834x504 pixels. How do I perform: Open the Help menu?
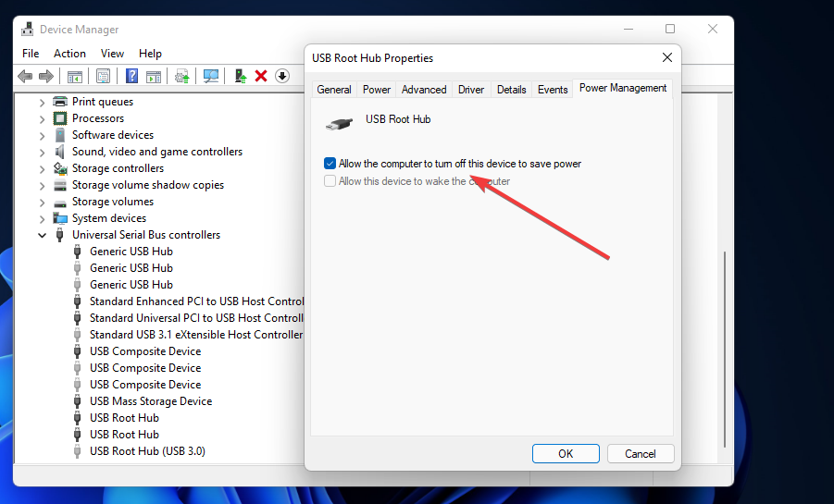pyautogui.click(x=150, y=53)
